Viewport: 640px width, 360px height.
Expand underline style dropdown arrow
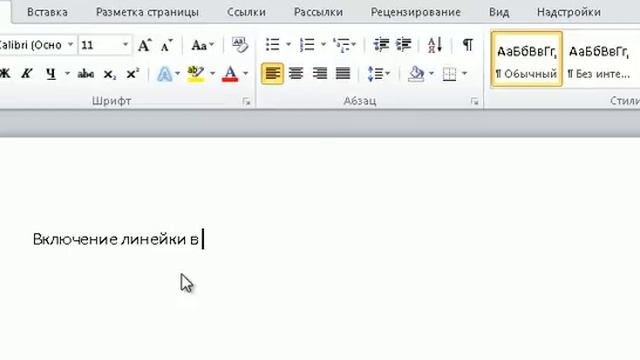(x=67, y=73)
